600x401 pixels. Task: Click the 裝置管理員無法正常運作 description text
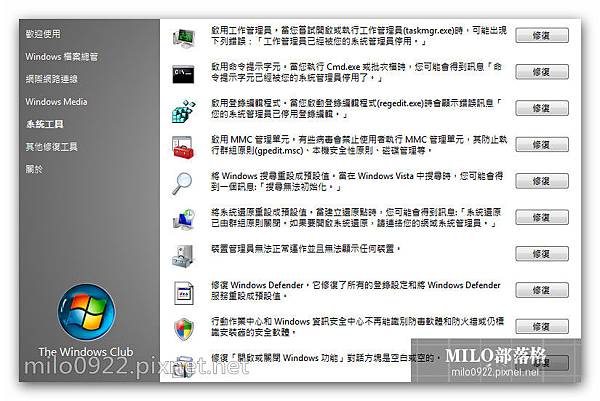point(306,249)
